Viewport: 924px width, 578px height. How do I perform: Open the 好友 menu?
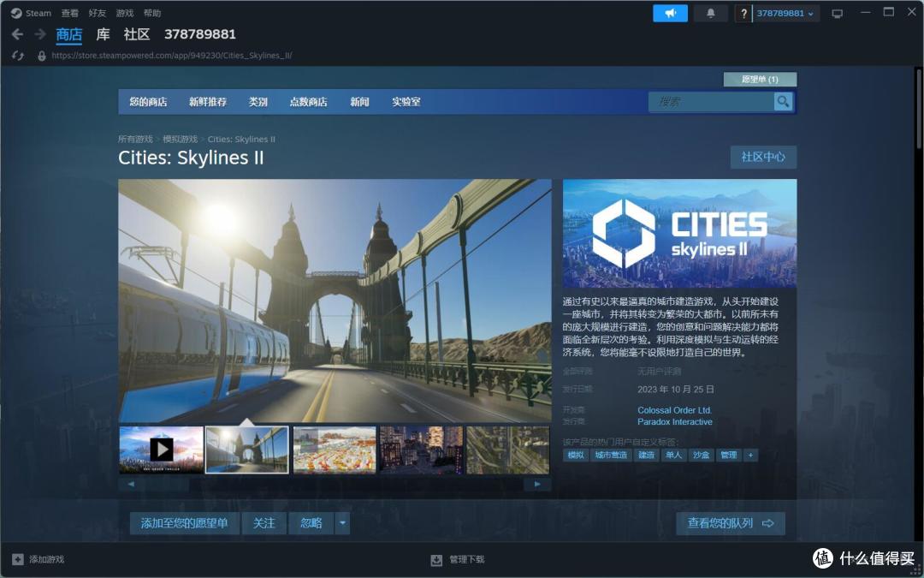[98, 13]
